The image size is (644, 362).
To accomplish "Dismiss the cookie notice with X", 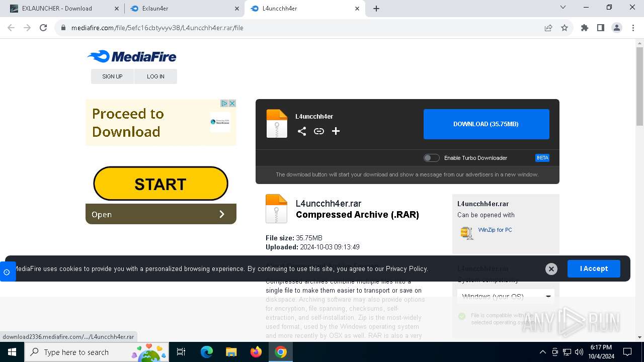I will tap(551, 269).
